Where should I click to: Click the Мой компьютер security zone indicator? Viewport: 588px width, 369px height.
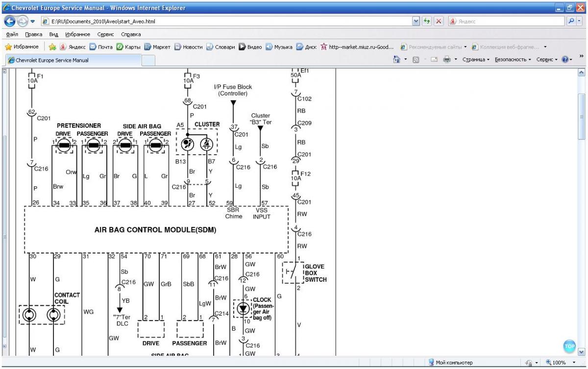pos(451,363)
